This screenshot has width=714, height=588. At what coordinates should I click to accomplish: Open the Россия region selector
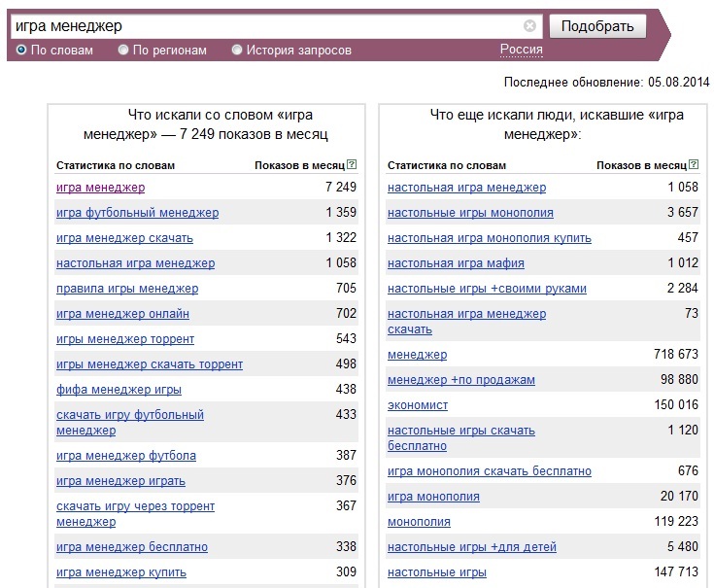coord(522,50)
